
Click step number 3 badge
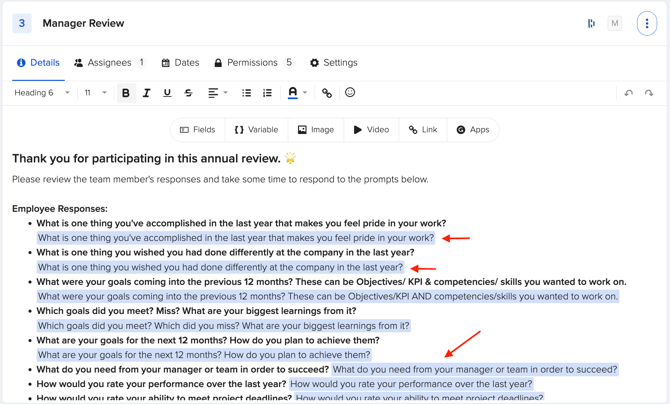[22, 23]
